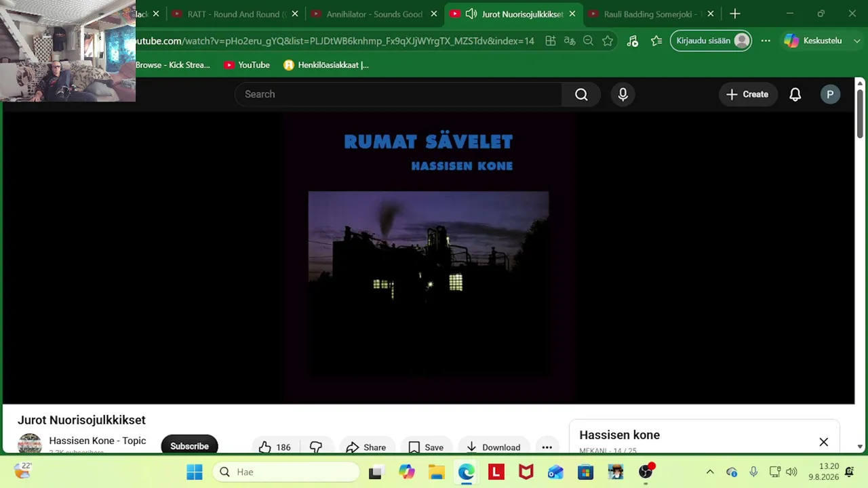868x488 pixels.
Task: Add this page to favorites with star
Action: pos(608,41)
